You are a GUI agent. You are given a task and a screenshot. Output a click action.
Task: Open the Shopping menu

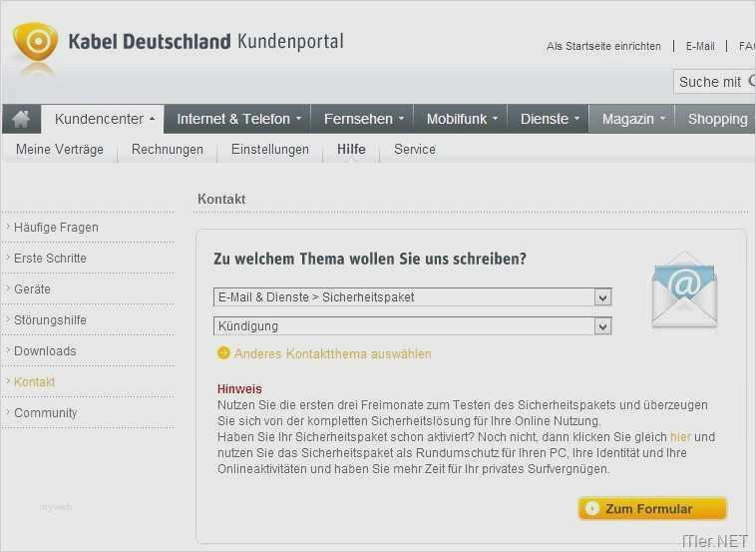pos(717,119)
